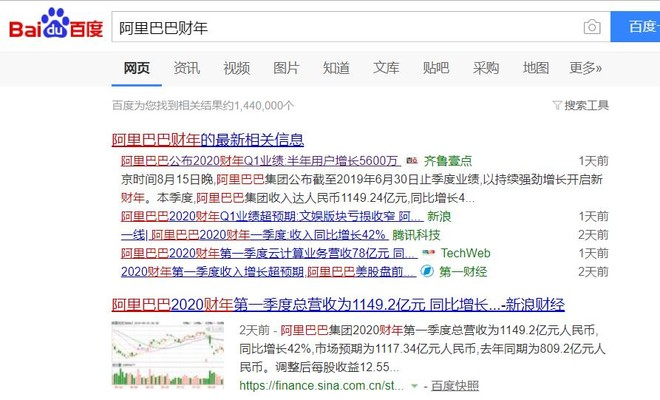This screenshot has height=400, width=660.
Task: Select the 网页 tab
Action: tap(136, 68)
